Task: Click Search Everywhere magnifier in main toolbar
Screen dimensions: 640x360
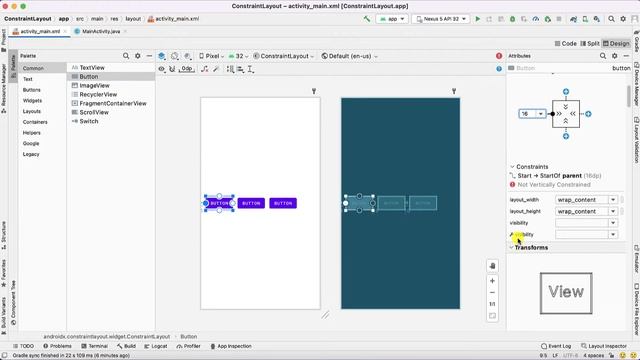Action: click(611, 19)
